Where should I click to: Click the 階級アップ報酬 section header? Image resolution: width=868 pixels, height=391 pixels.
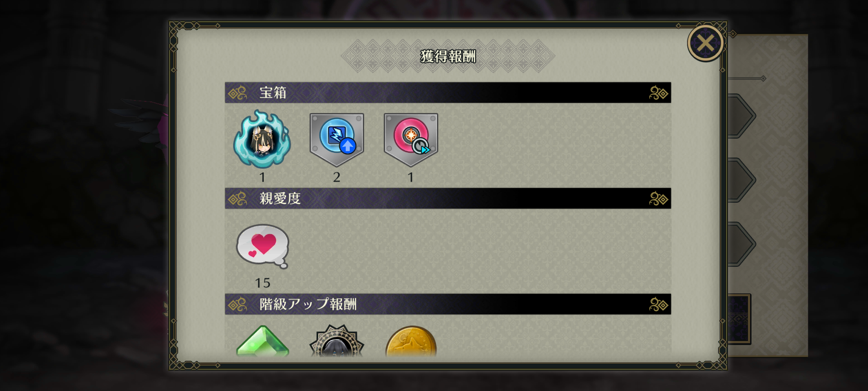pyautogui.click(x=448, y=304)
